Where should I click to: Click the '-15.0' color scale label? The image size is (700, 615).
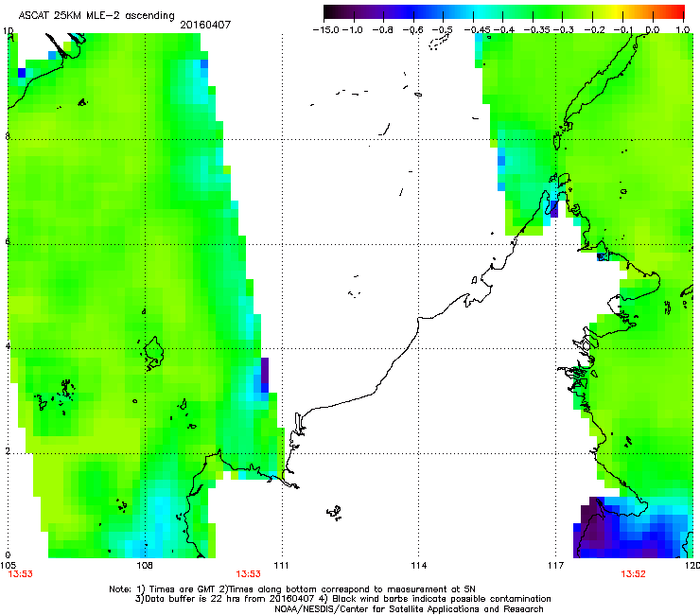(326, 30)
